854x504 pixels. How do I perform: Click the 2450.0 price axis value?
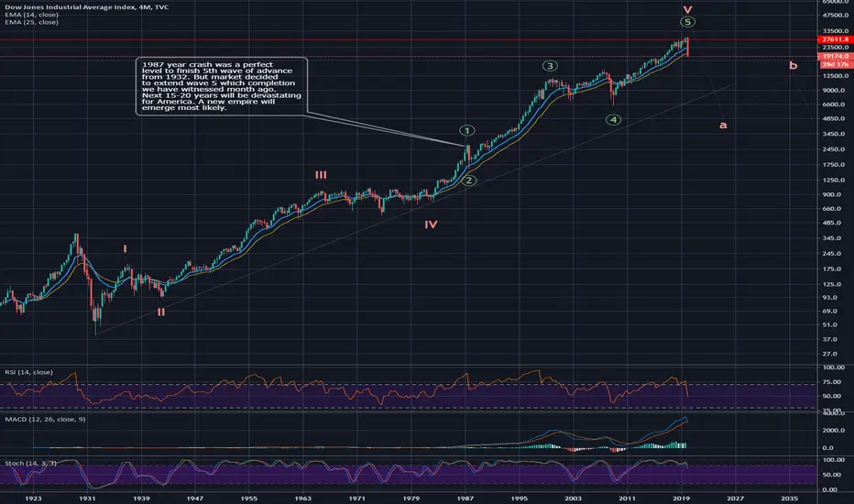(835, 149)
